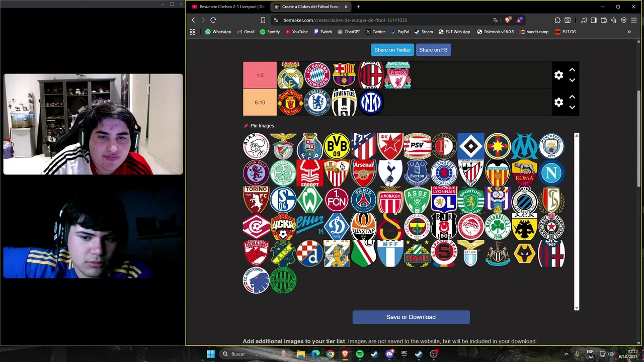Expand the bookmarks overflow chevron
644x362 pixels.
point(629,32)
